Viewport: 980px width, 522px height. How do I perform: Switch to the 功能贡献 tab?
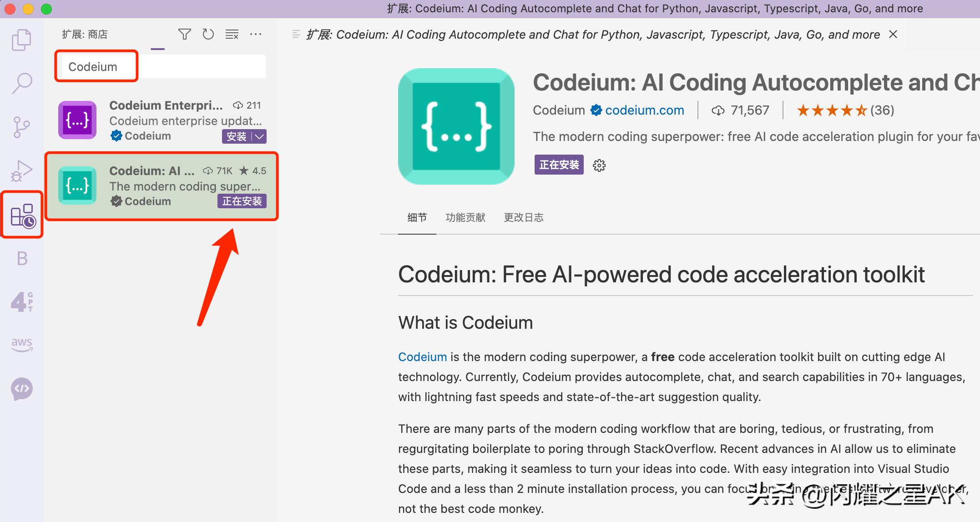[465, 217]
